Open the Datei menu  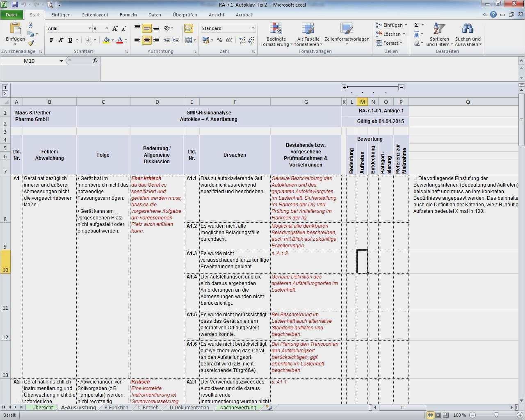pos(11,14)
